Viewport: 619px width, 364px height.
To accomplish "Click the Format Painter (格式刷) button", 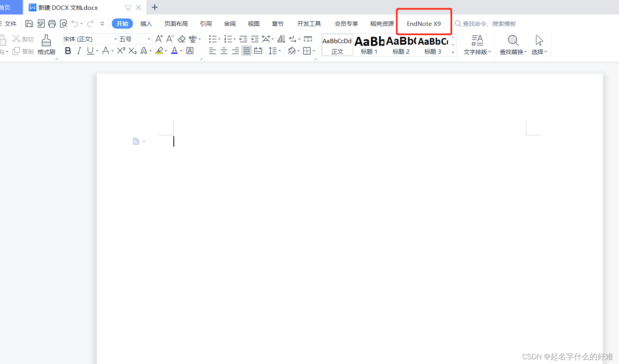I will tap(46, 44).
